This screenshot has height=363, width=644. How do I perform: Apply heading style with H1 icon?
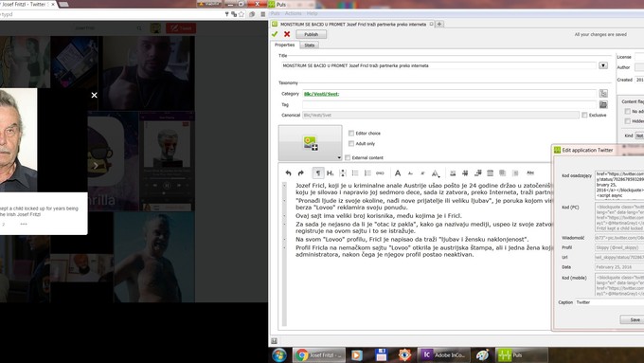click(331, 173)
